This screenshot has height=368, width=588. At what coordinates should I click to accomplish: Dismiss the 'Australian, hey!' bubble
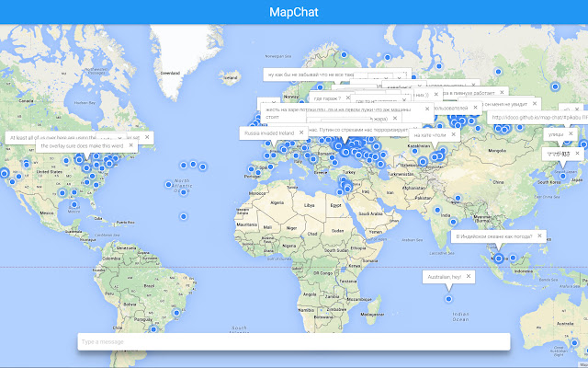[469, 276]
